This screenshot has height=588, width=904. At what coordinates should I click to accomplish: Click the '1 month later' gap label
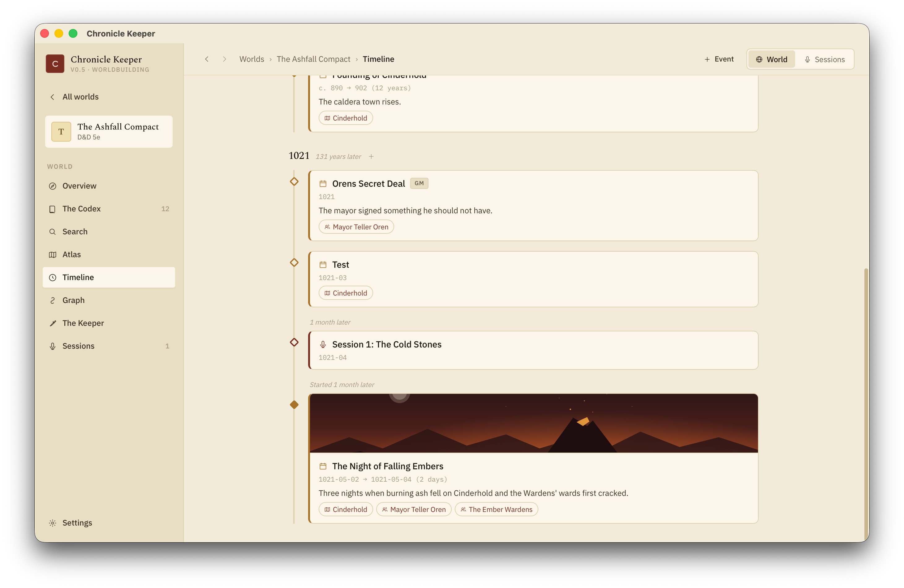point(330,322)
